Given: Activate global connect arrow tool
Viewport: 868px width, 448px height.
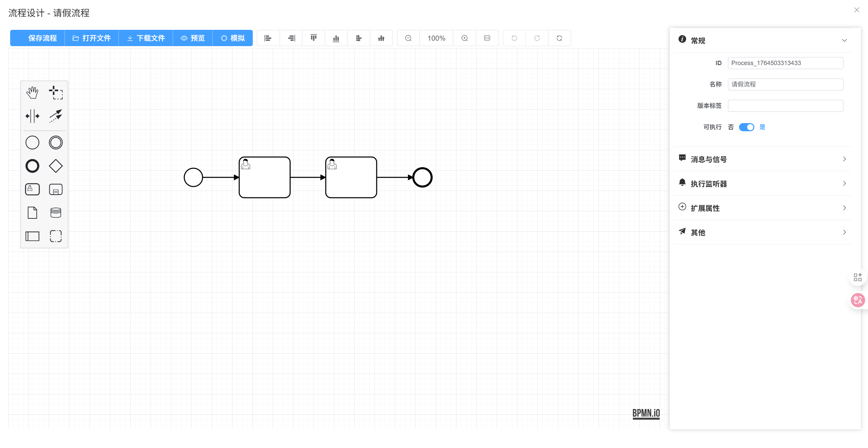Looking at the screenshot, I should [56, 116].
